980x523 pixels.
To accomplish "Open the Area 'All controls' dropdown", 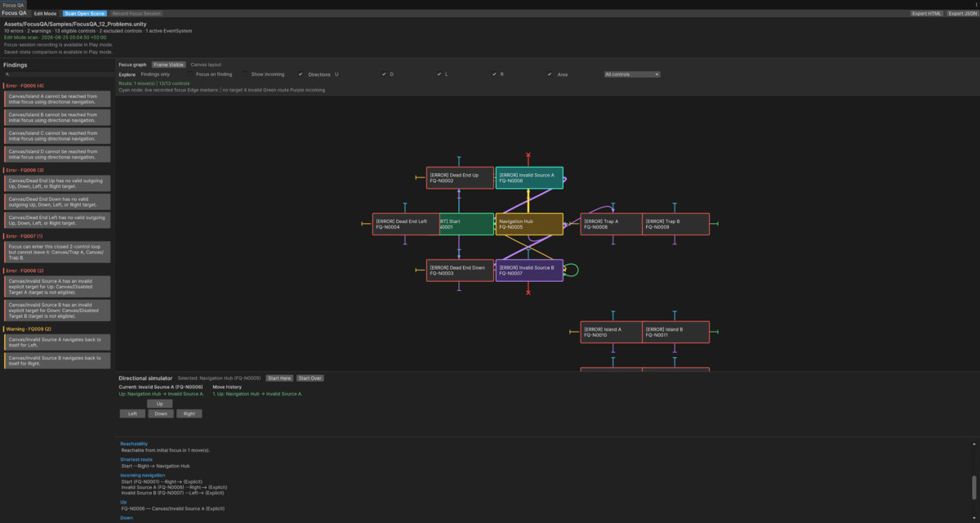I will click(632, 74).
